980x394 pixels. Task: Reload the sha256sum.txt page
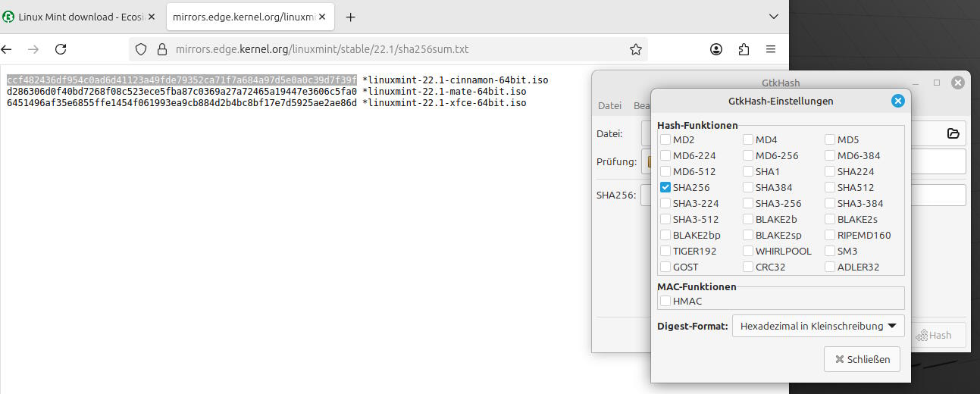pyautogui.click(x=61, y=49)
